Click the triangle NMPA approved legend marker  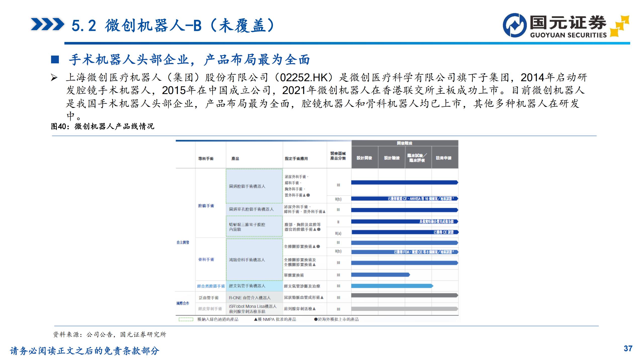256,320
